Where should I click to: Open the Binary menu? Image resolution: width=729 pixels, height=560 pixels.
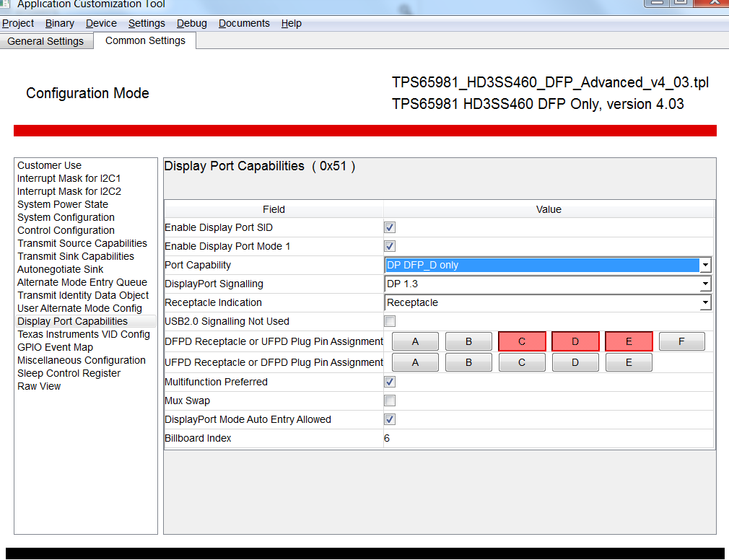tap(59, 23)
